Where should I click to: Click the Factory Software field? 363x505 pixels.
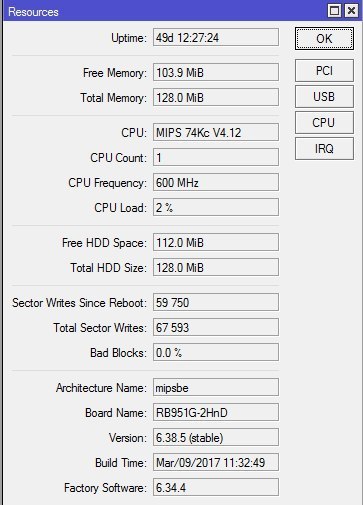[216, 487]
